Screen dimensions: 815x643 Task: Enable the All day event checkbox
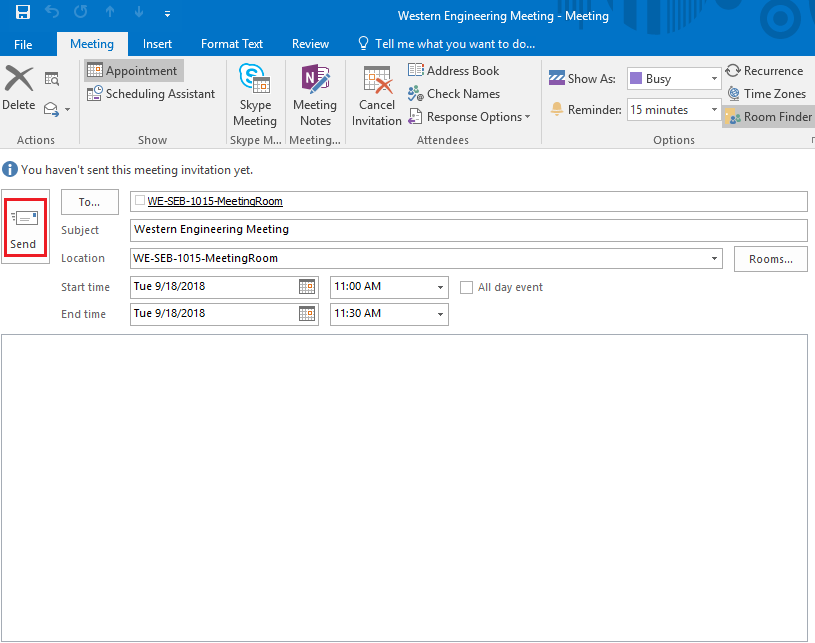[x=467, y=288]
